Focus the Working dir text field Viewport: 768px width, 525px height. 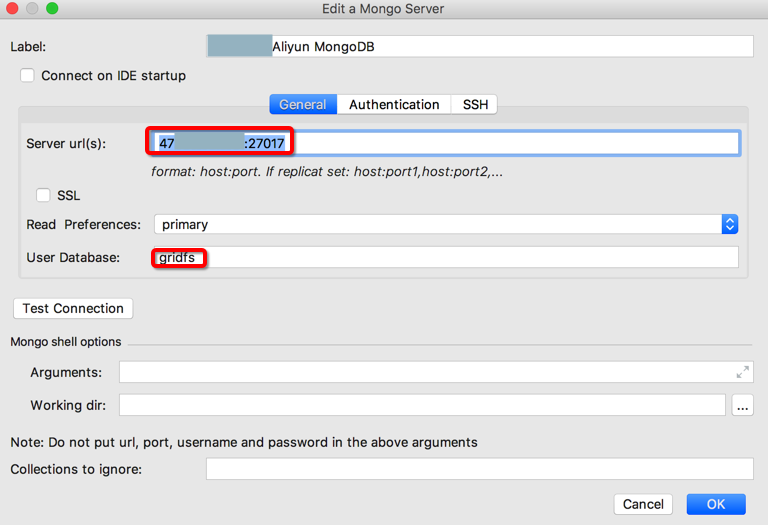coord(421,406)
